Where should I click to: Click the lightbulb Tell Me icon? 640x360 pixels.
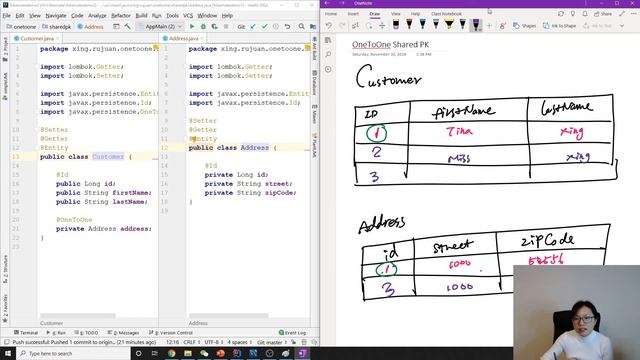pyautogui.click(x=573, y=14)
